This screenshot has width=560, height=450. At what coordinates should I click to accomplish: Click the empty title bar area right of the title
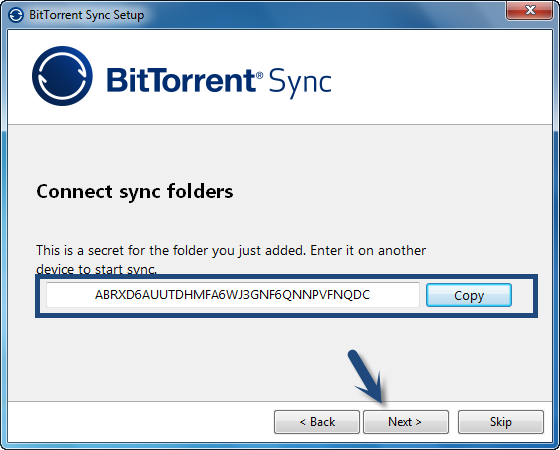321,15
